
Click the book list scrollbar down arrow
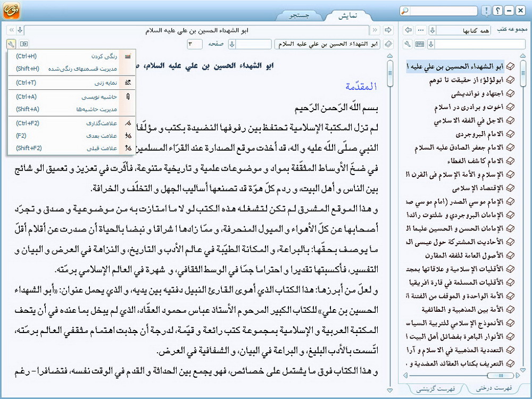[523, 370]
